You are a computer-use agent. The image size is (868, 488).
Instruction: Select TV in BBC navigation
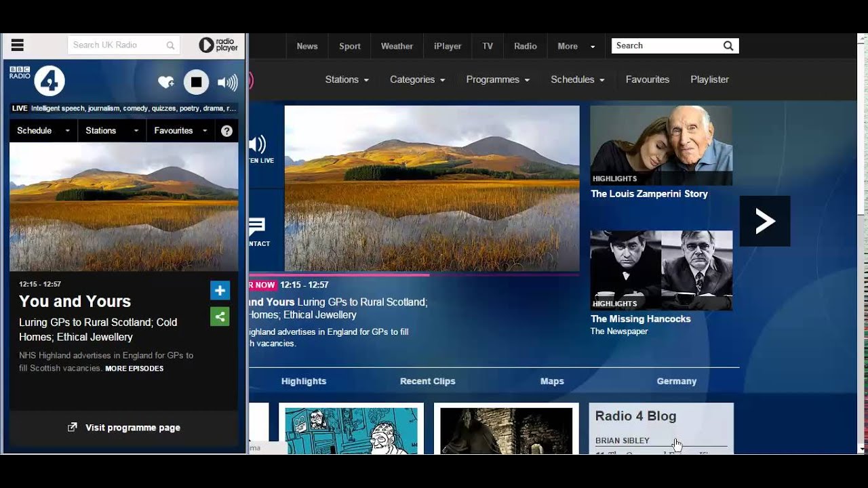coord(488,46)
